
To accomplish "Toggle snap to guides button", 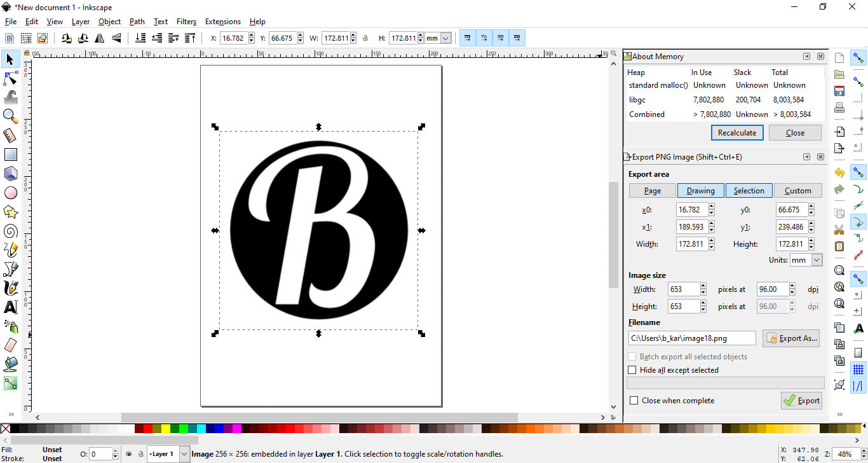I will [x=858, y=386].
